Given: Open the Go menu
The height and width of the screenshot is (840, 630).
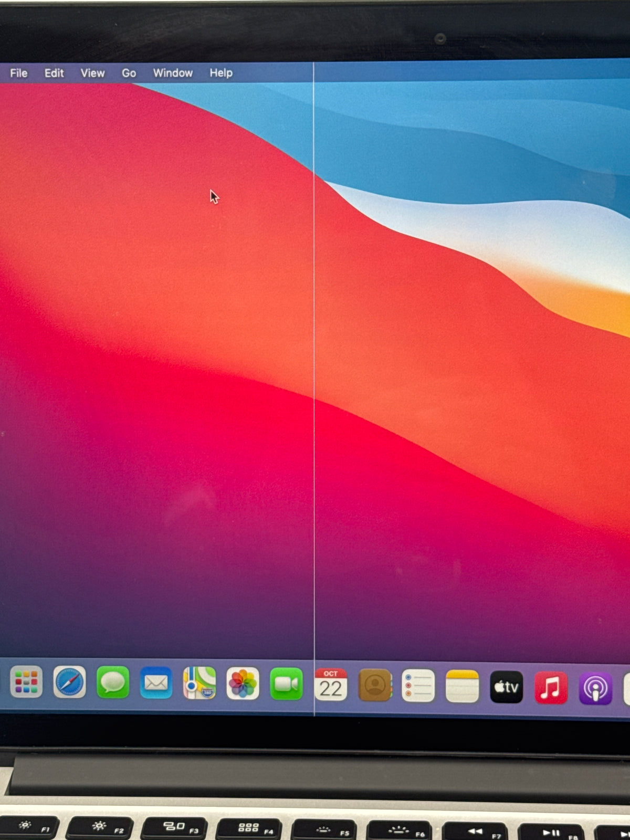Looking at the screenshot, I should 129,73.
